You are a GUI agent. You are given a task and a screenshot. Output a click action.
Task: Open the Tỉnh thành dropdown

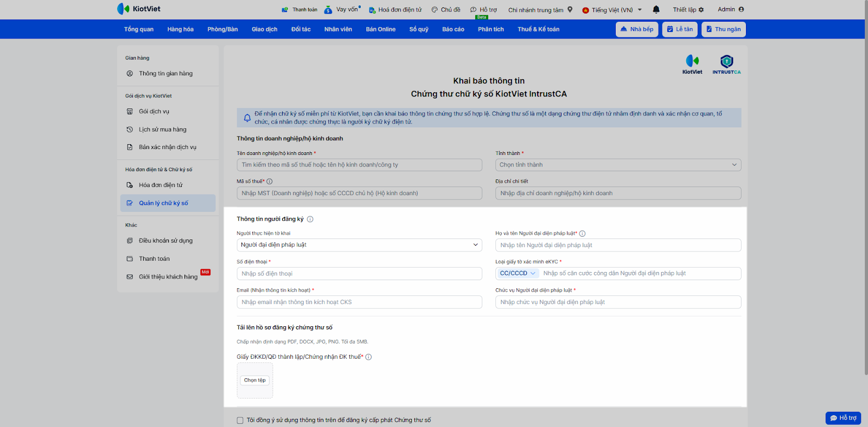(618, 165)
